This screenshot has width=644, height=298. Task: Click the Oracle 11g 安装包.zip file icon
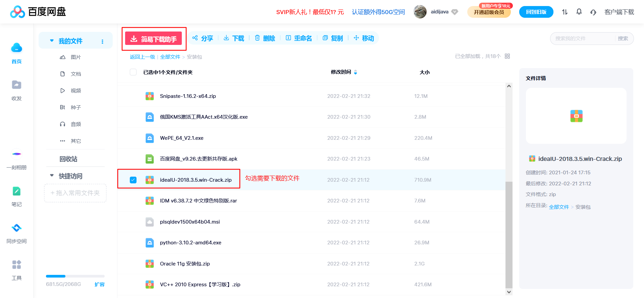click(x=150, y=264)
